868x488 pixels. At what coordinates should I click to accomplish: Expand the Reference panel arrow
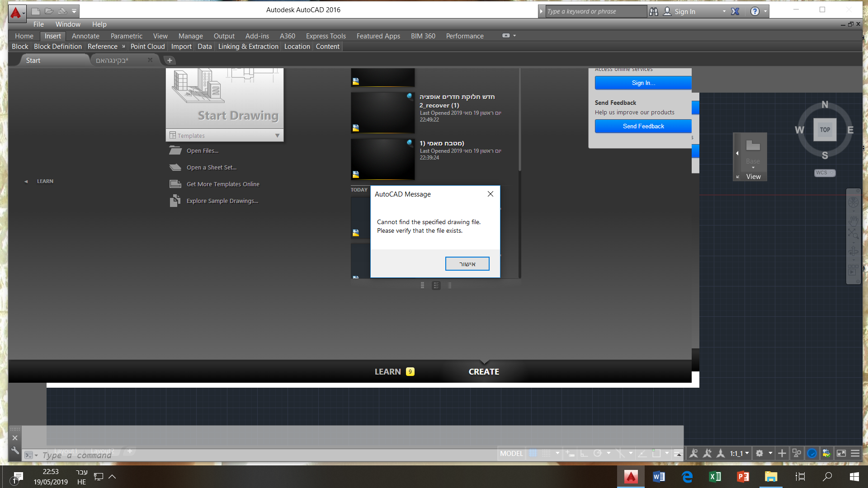123,47
